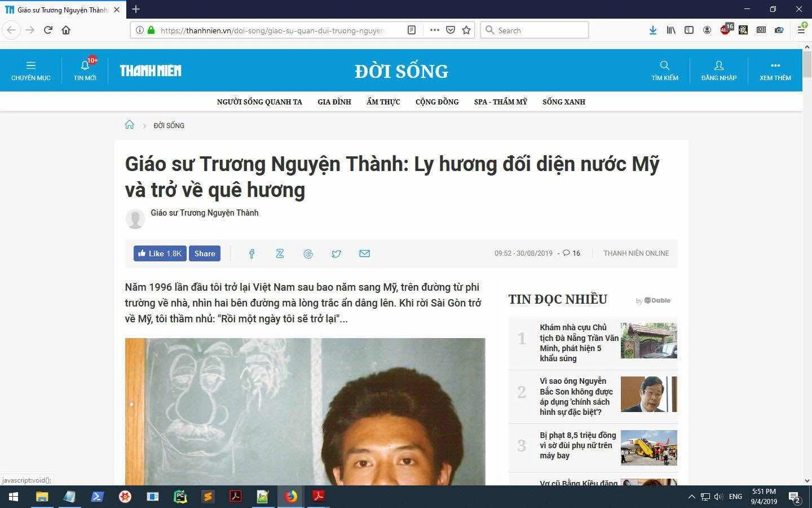This screenshot has height=508, width=812.
Task: Expand Xem thêm more options
Action: click(x=775, y=71)
